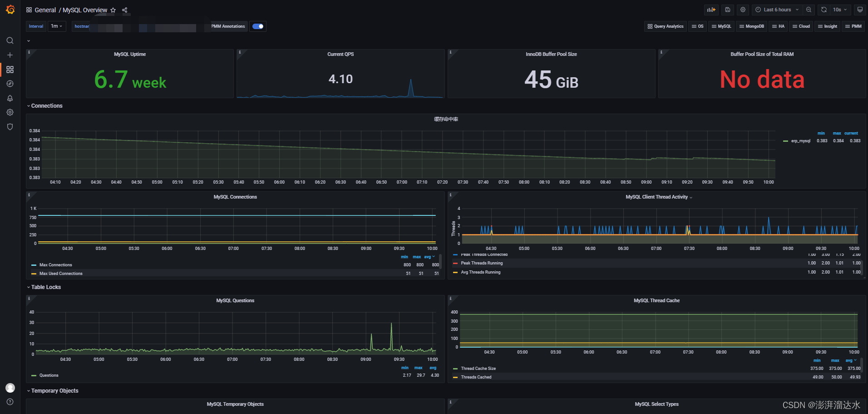
Task: Open the MySQL Connections panel title menu
Action: (x=235, y=197)
